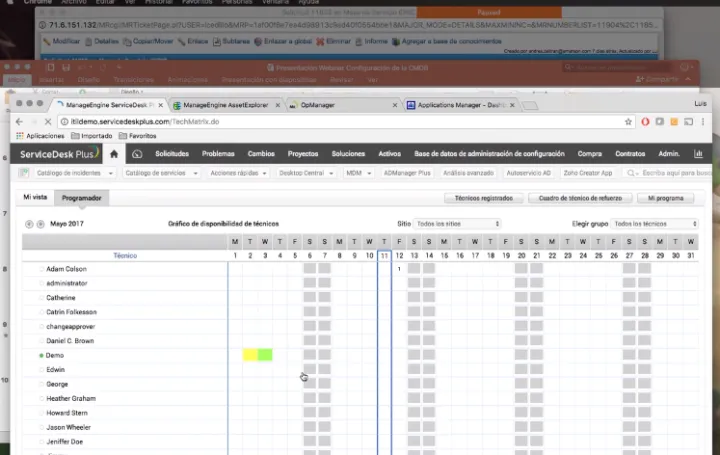
Task: Open the 'Todos los técnicos' group dropdown
Action: pyautogui.click(x=655, y=224)
